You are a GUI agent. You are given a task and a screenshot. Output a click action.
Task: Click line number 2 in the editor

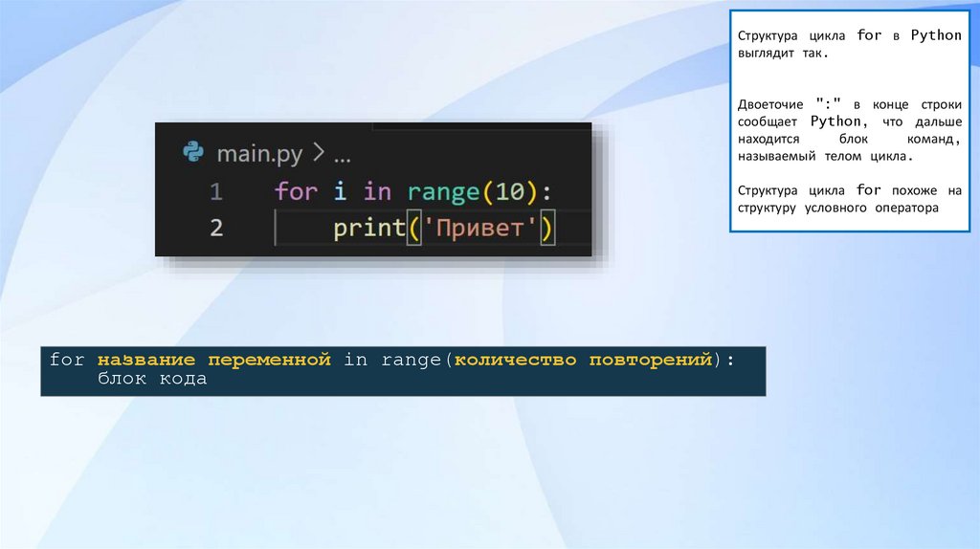click(216, 228)
